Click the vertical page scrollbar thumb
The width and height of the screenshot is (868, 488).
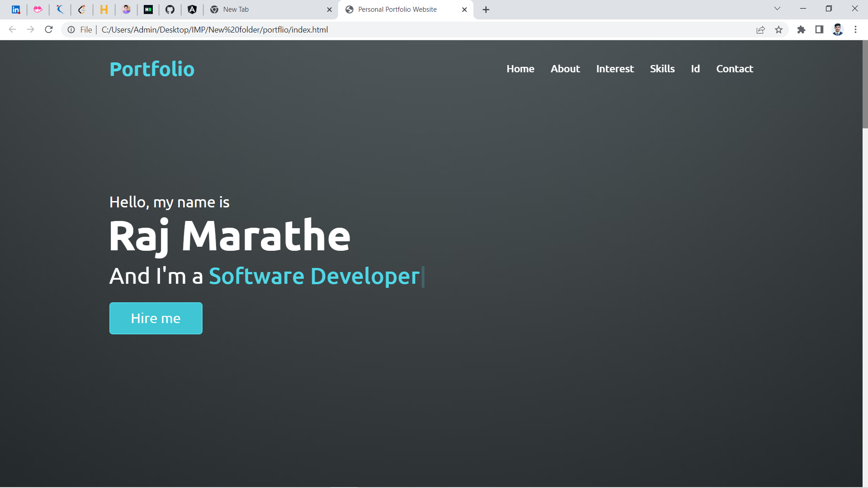[865, 84]
